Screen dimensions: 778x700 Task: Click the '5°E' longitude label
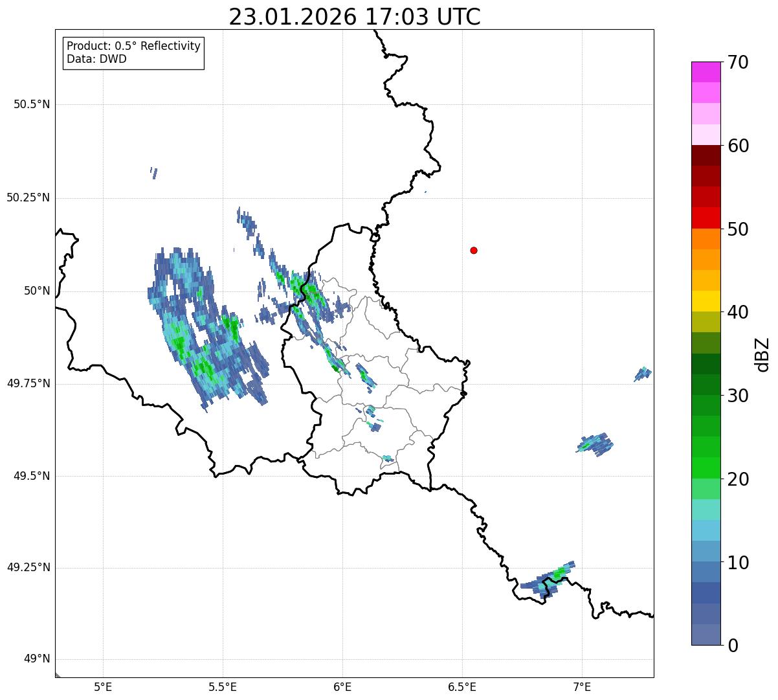tap(103, 686)
